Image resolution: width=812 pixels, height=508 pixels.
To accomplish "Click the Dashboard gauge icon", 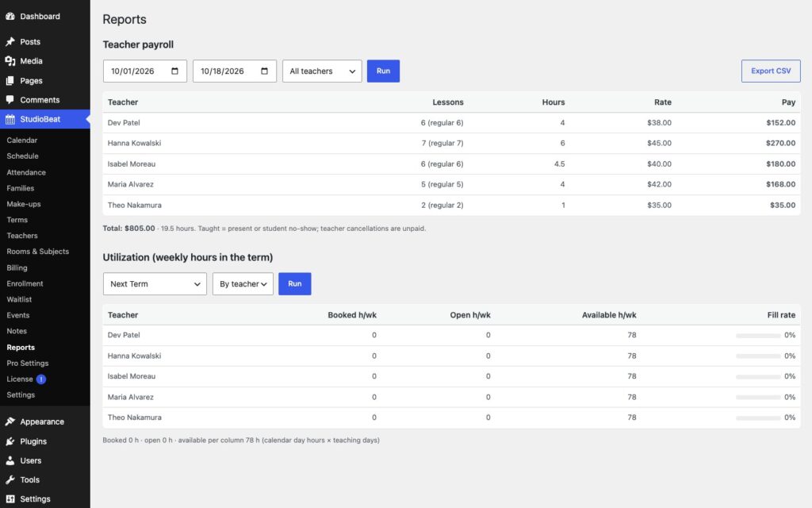I will pyautogui.click(x=10, y=16).
